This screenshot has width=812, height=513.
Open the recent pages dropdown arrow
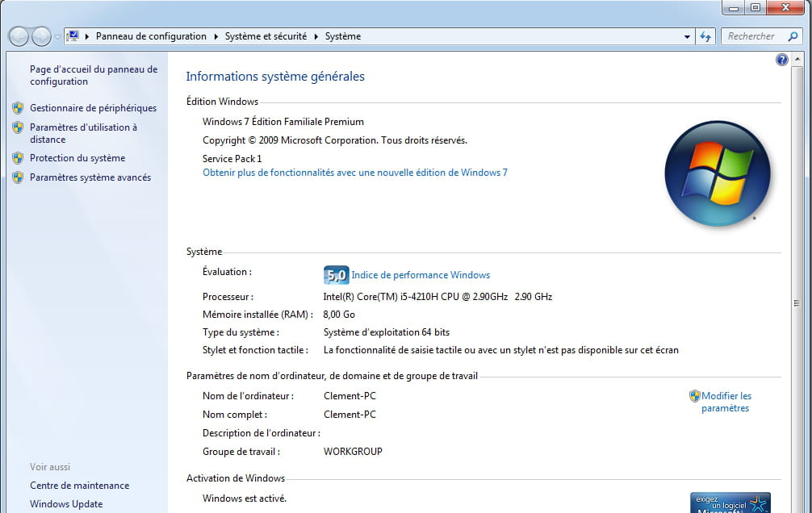pos(57,37)
